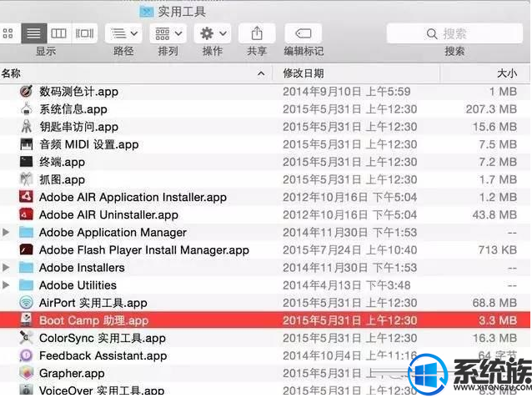Click Feedback Assistant.app name
Image resolution: width=532 pixels, height=398 pixels.
point(103,355)
